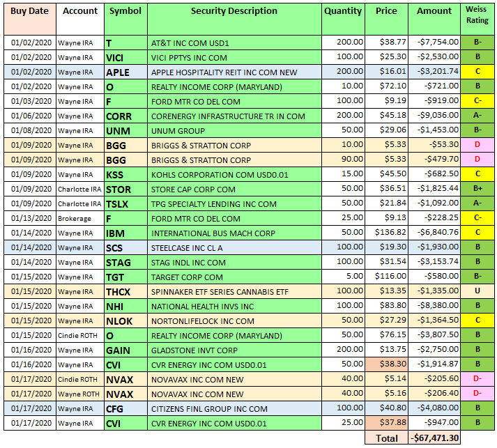Select the VICI symbol cell
The width and height of the screenshot is (497, 448).
pyautogui.click(x=114, y=57)
